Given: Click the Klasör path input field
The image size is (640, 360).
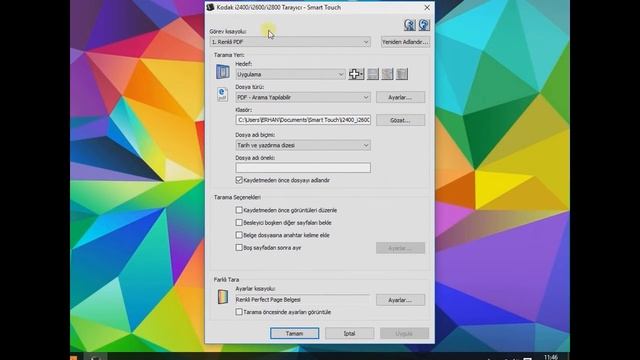Looking at the screenshot, I should tap(303, 120).
